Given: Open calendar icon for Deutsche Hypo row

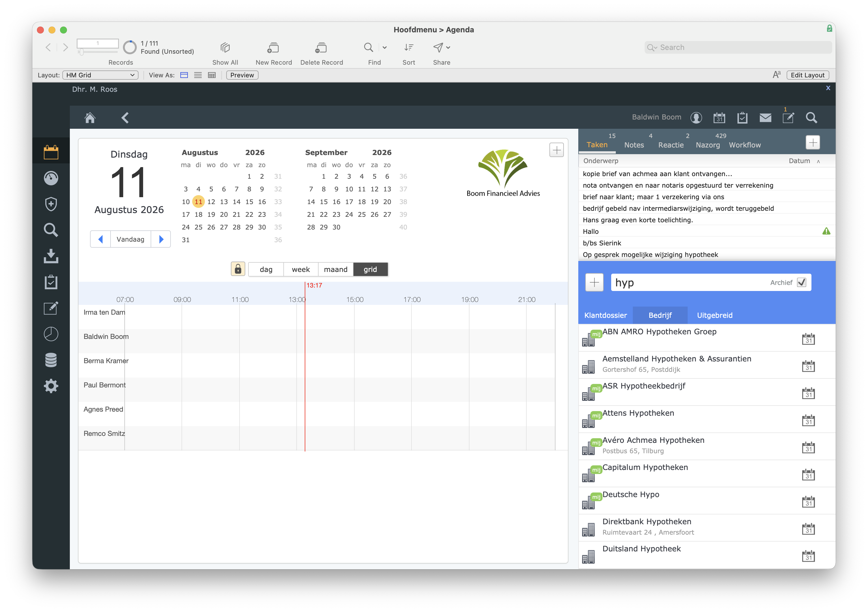Looking at the screenshot, I should pos(808,501).
